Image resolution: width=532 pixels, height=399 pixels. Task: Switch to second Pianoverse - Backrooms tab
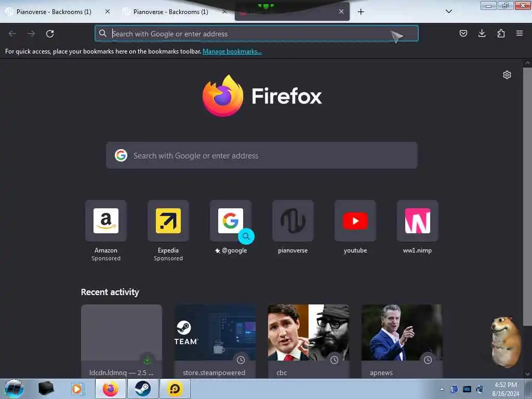click(x=170, y=12)
